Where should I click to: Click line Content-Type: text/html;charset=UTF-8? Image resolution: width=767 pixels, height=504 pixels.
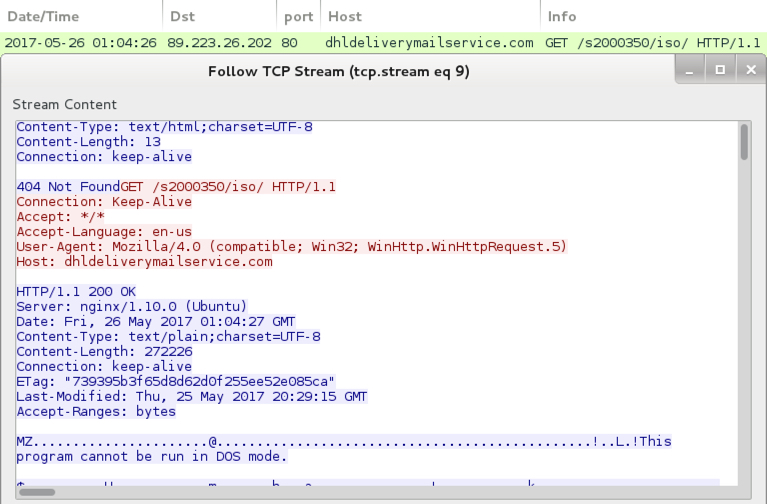click(x=164, y=127)
